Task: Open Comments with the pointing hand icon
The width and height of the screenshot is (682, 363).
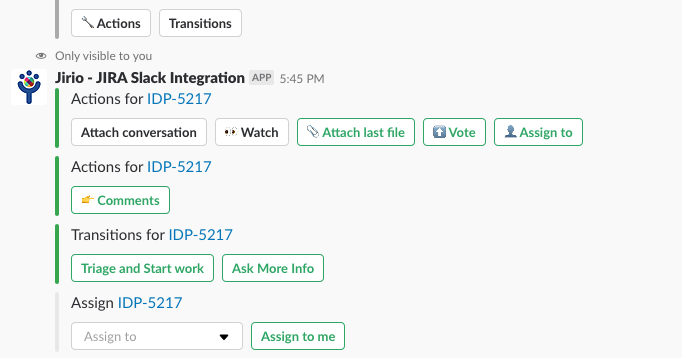Action: coord(120,200)
